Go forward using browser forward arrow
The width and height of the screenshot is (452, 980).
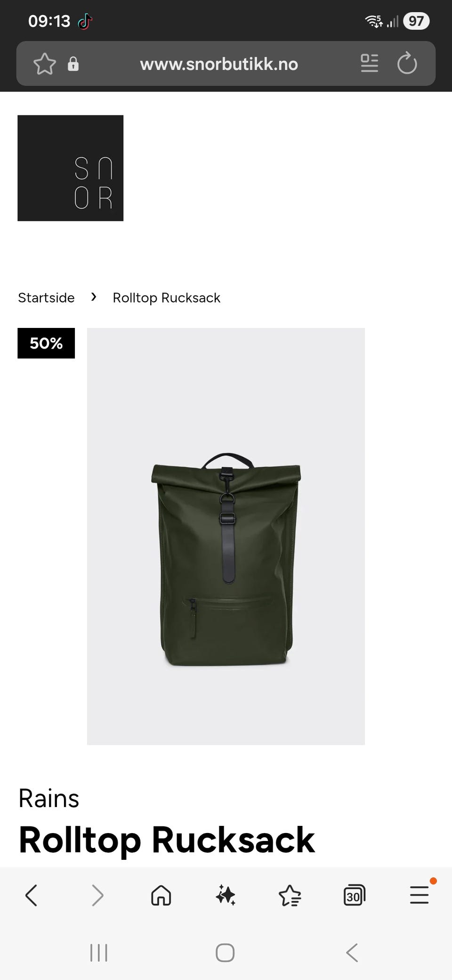tap(97, 895)
